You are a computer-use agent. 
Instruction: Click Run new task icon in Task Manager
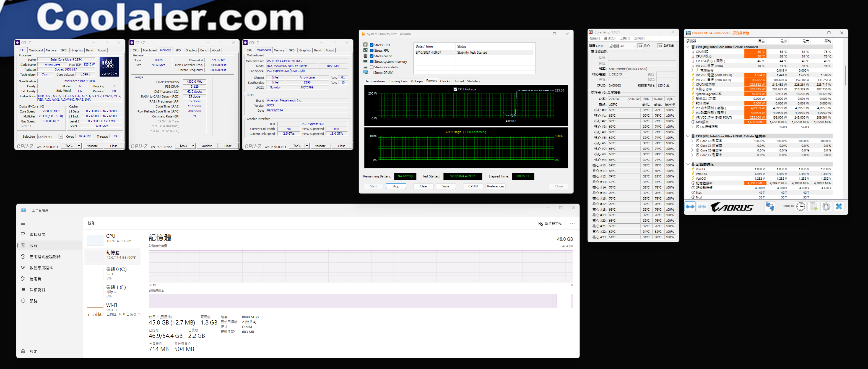540,224
